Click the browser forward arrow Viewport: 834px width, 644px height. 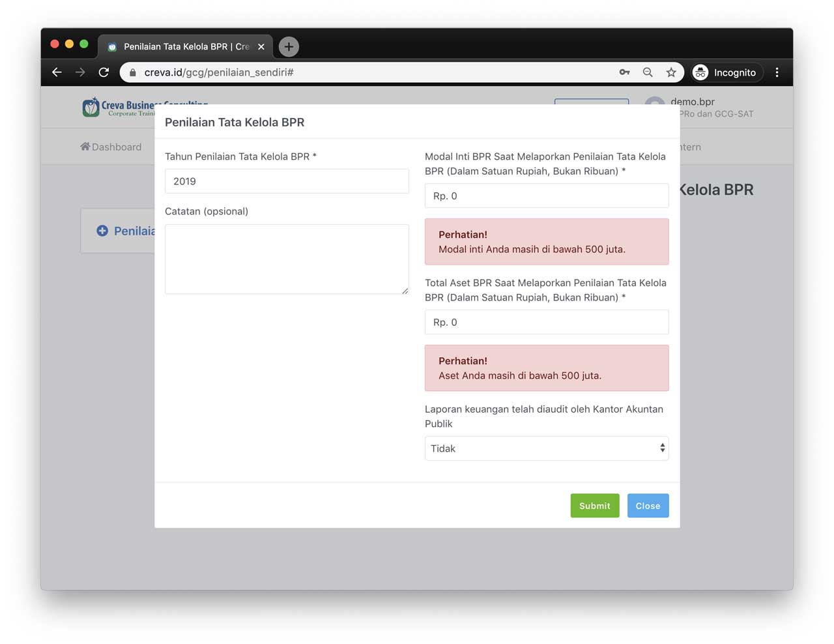(80, 72)
